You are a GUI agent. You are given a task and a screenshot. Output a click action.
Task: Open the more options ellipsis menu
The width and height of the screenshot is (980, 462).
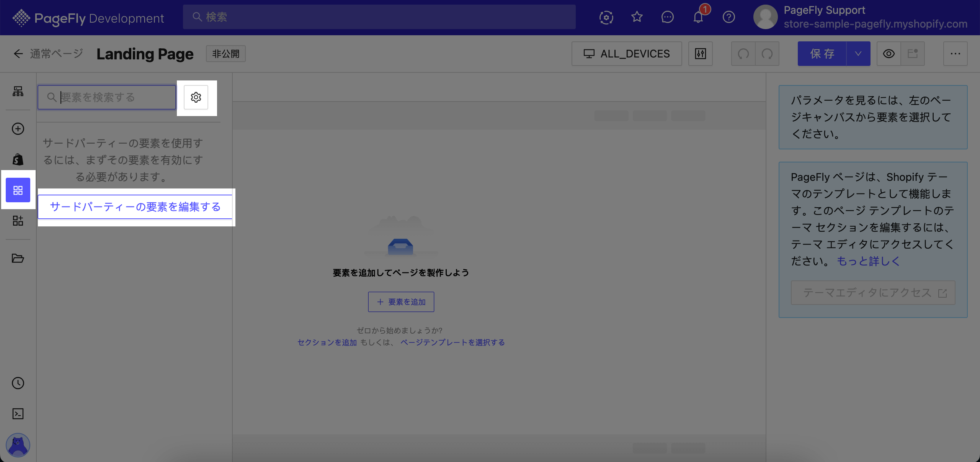(x=955, y=54)
